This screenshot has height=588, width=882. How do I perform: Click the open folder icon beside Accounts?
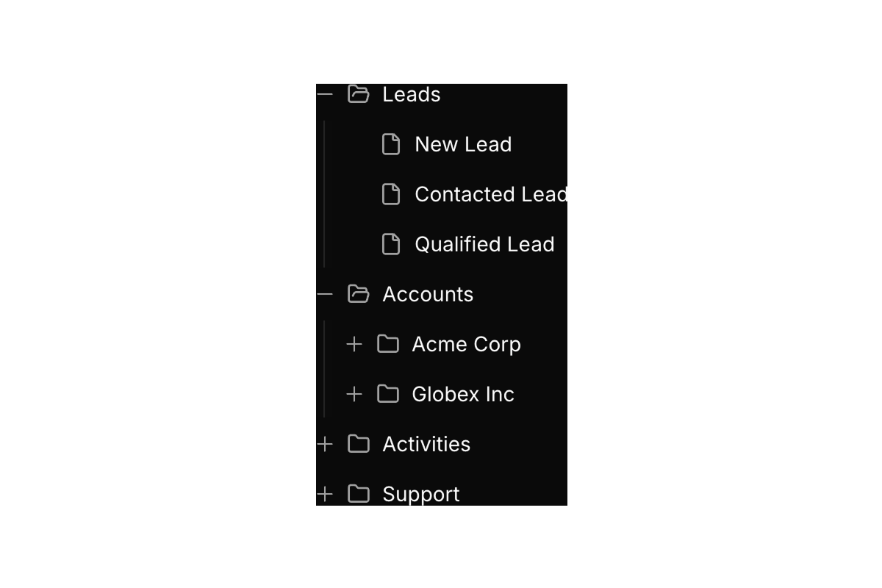tap(358, 294)
